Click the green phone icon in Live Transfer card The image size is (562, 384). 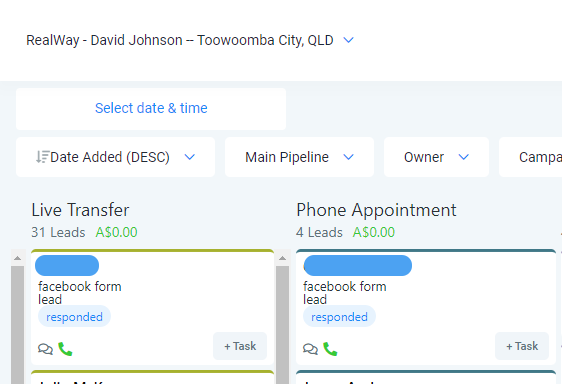click(x=65, y=349)
